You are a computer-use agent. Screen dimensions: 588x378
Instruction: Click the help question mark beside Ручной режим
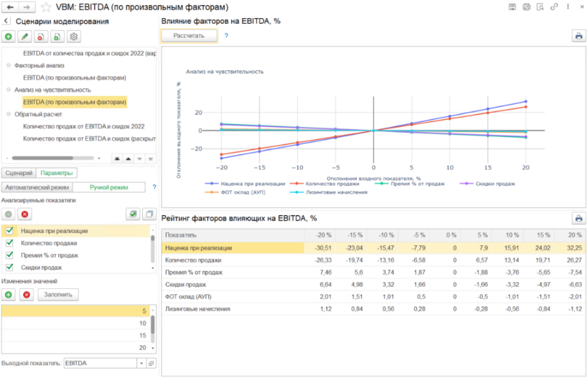pyautogui.click(x=154, y=187)
